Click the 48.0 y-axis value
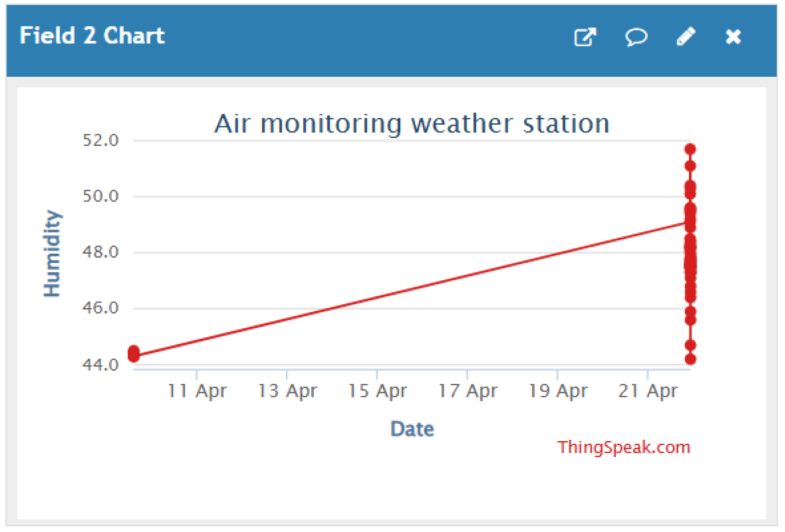The height and width of the screenshot is (532, 785). [x=101, y=252]
